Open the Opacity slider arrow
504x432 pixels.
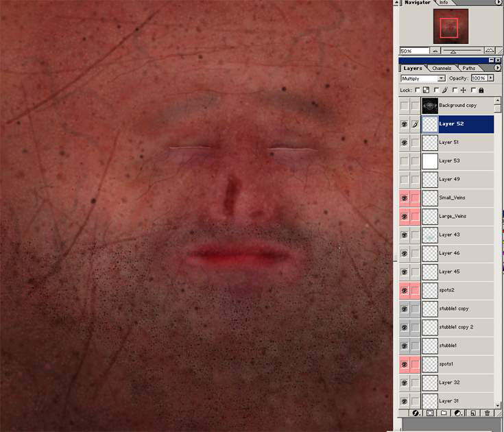tap(491, 79)
